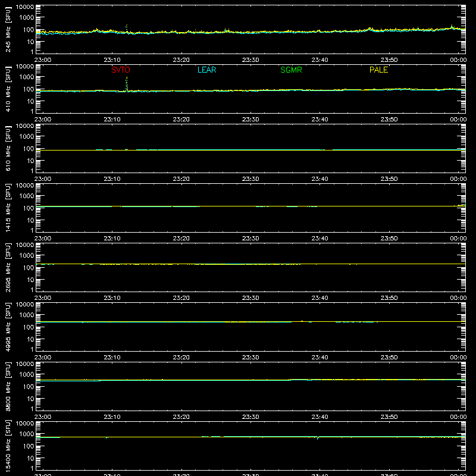Click the 100 y-axis value on 8800 MHz panel

click(x=29, y=387)
